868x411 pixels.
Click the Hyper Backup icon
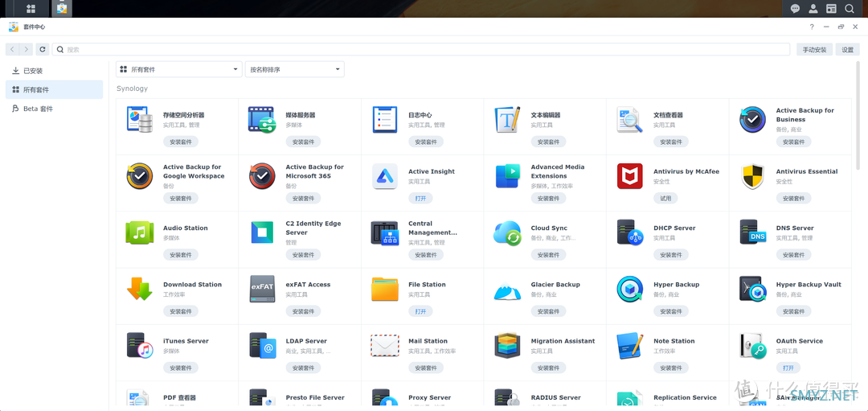(630, 289)
